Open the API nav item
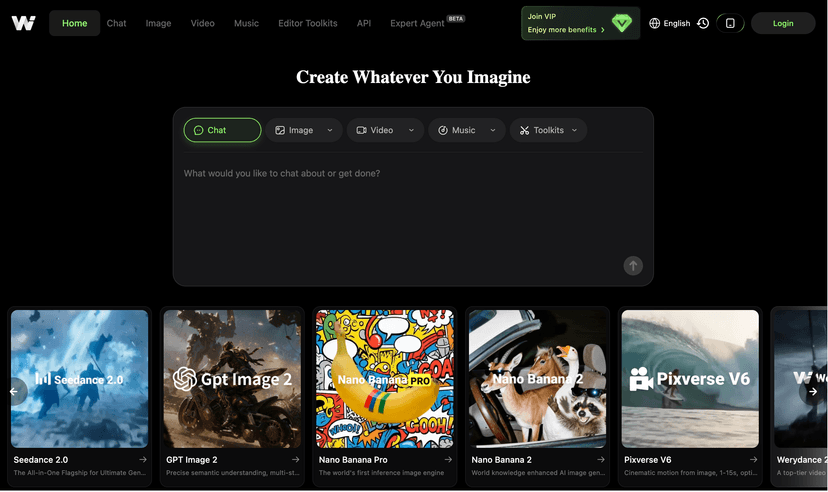The height and width of the screenshot is (492, 828). point(364,23)
